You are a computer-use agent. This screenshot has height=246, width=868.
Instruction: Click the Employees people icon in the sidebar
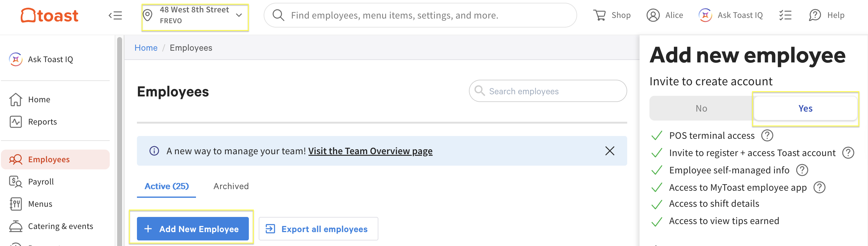[16, 159]
